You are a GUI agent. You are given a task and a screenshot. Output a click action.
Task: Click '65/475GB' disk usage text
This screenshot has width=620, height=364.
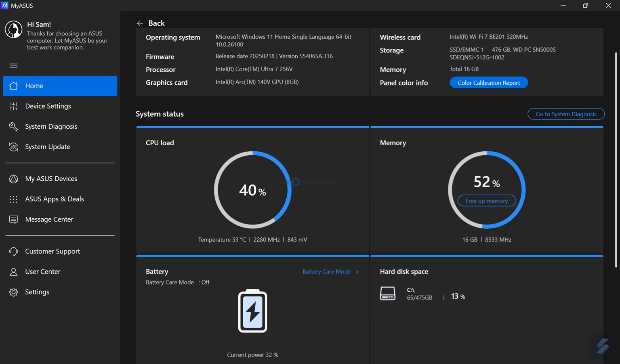coord(419,298)
